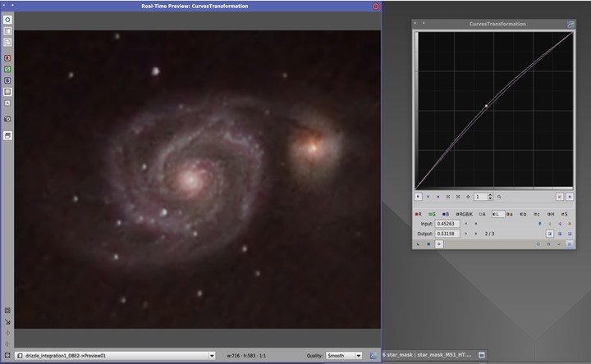The height and width of the screenshot is (364, 591).
Task: Click the Output value field 0.53158
Action: (447, 234)
